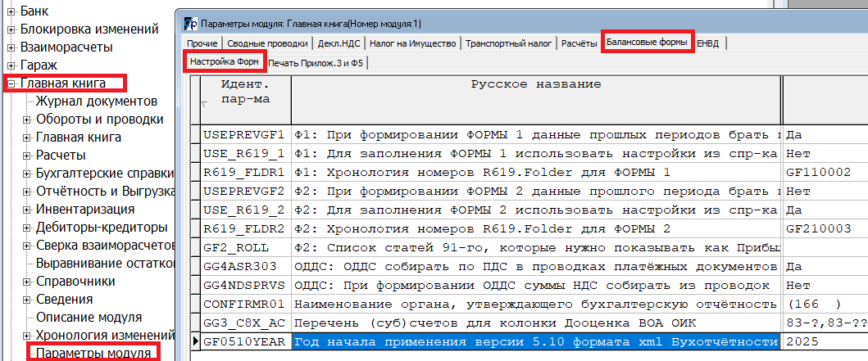The height and width of the screenshot is (361, 868).
Task: Select Параметры модуля in tree
Action: (x=93, y=353)
